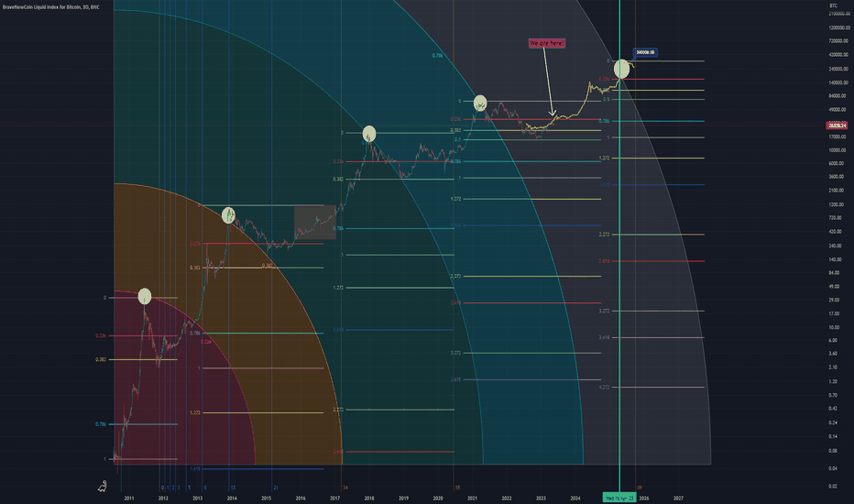The width and height of the screenshot is (854, 504).
Task: Click the BTC currency label above price axis
Action: [833, 5]
